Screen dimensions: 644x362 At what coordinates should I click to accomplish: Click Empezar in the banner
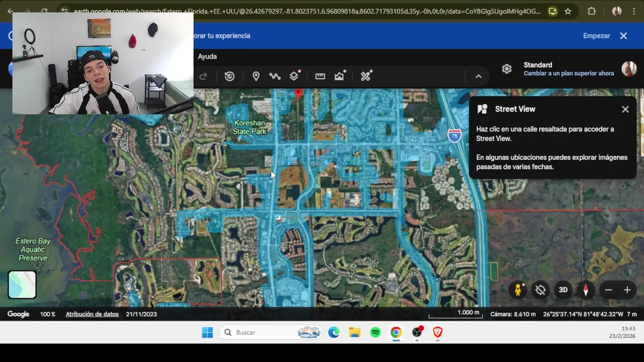tap(597, 36)
